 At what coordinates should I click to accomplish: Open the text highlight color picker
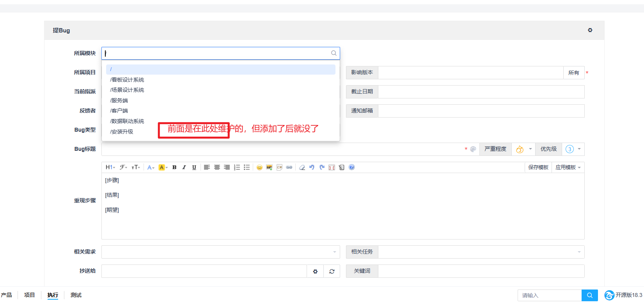click(163, 167)
